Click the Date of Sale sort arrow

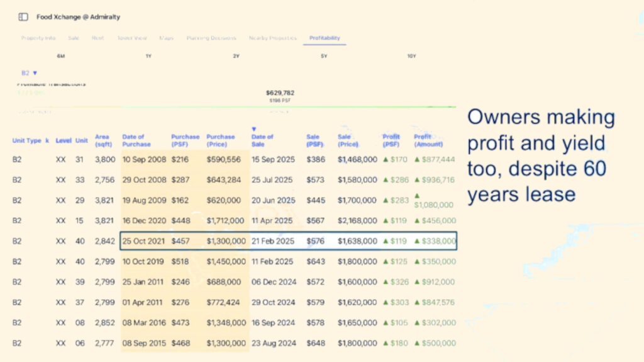254,129
